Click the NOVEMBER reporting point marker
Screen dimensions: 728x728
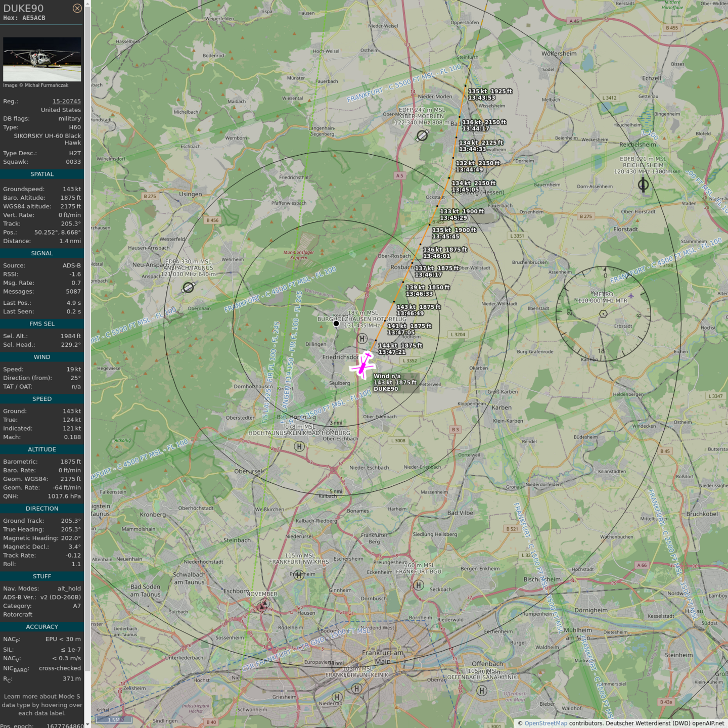point(262,605)
